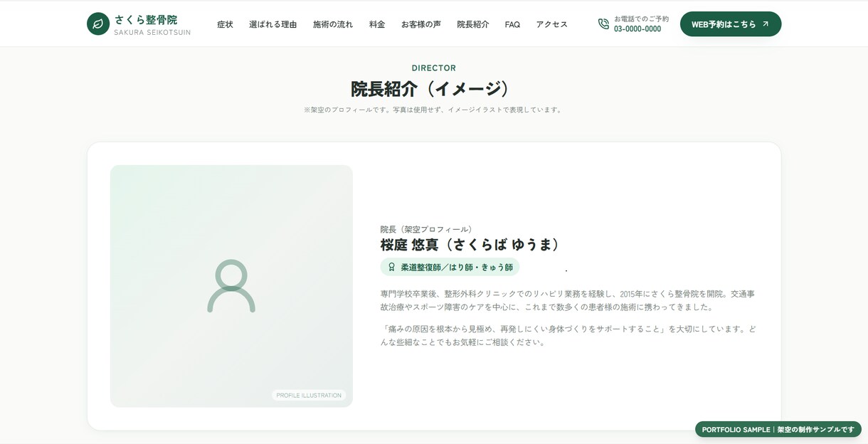
Task: Click the PROFILE ILLUSTRATION label
Action: coord(309,395)
